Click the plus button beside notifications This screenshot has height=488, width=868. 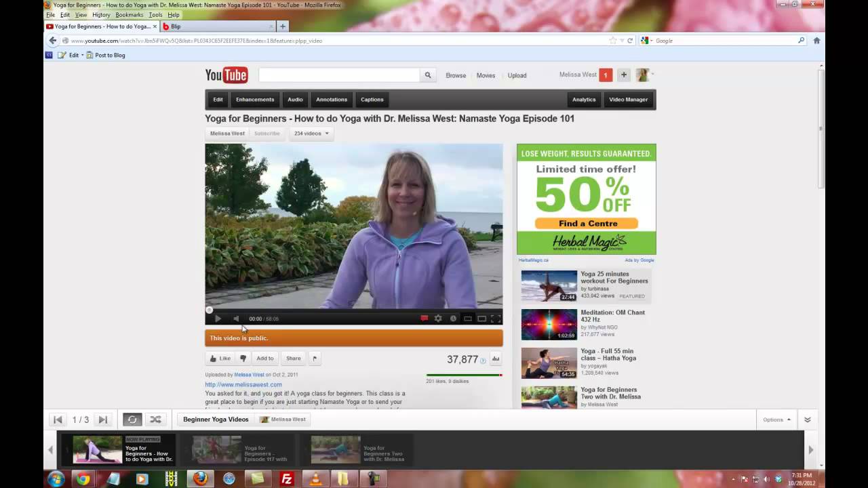pyautogui.click(x=624, y=75)
